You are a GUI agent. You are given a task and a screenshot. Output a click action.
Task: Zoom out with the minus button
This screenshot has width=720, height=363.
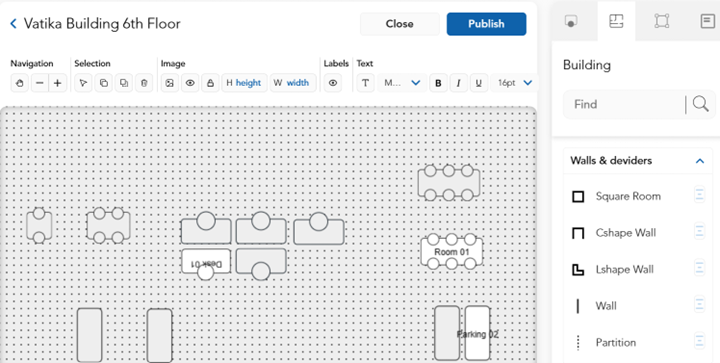point(39,83)
